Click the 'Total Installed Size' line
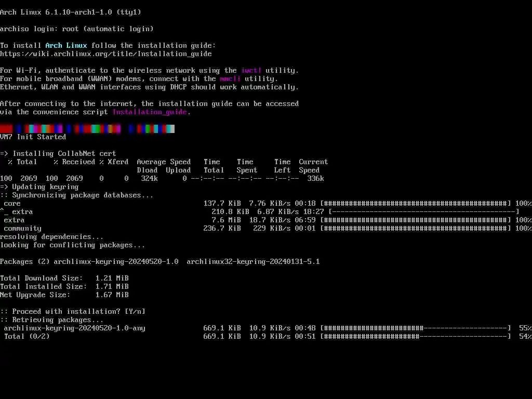 click(x=64, y=287)
